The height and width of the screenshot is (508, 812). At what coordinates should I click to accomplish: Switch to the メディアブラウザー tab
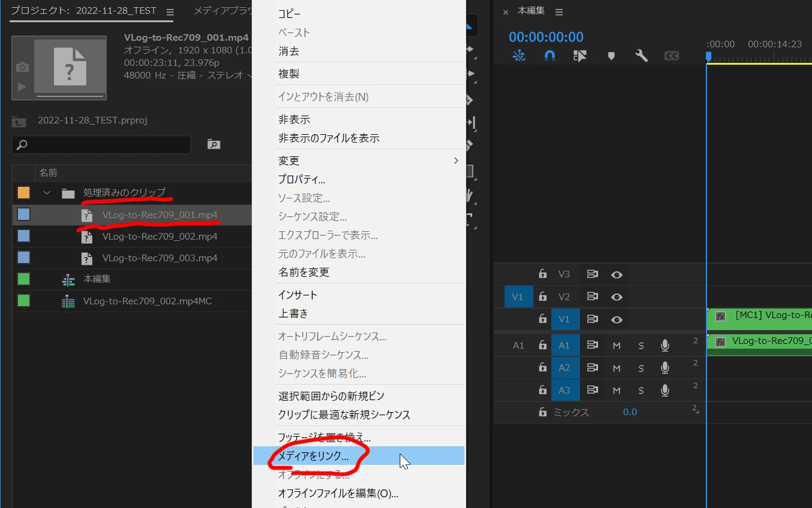(x=222, y=11)
